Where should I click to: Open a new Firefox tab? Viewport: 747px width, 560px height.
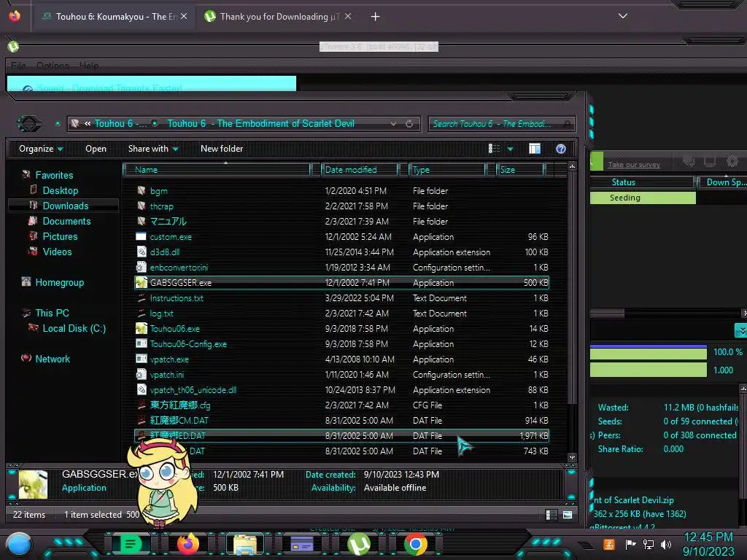click(x=376, y=17)
